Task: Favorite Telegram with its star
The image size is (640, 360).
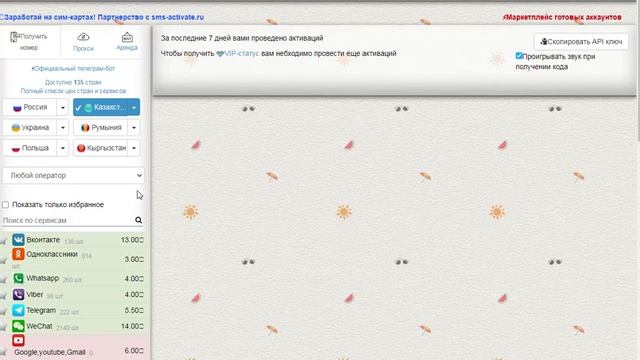Action: pos(3,311)
